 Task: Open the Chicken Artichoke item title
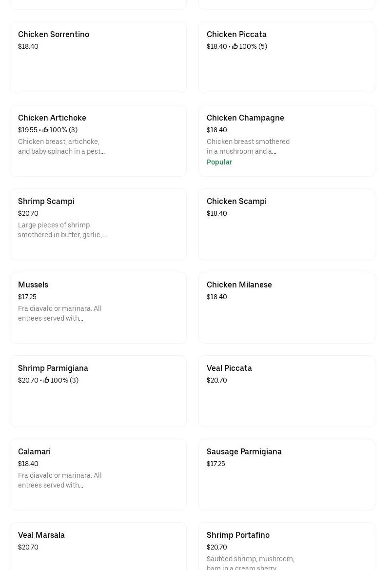(52, 118)
